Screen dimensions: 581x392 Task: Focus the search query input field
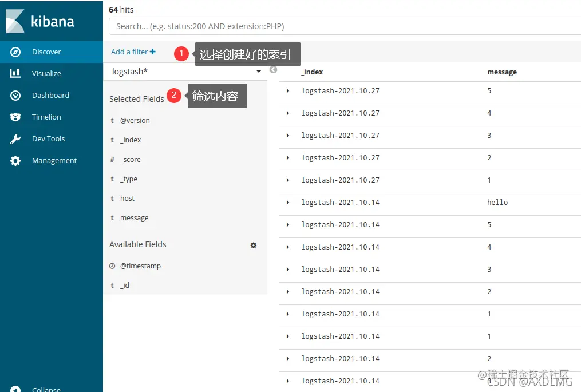(x=345, y=26)
